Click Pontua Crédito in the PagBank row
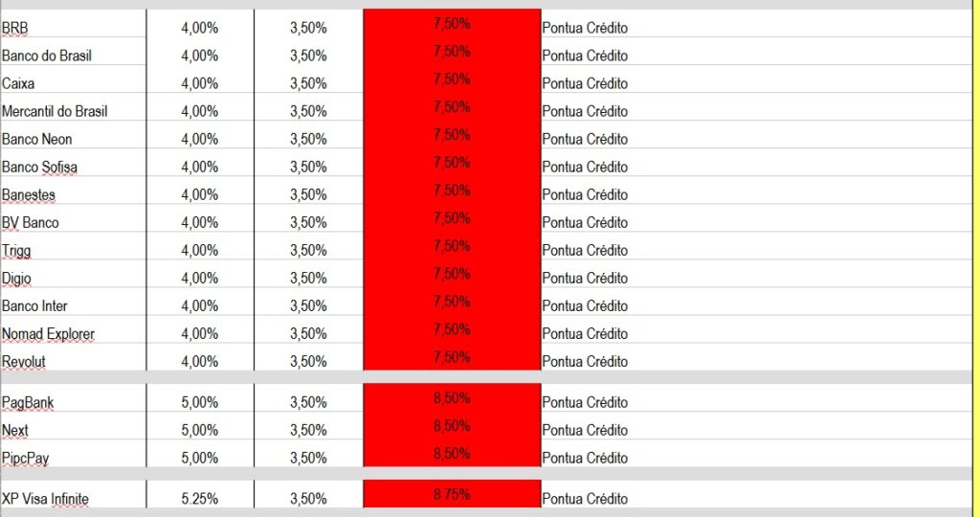Screen dimensions: 980x517 click(x=585, y=402)
